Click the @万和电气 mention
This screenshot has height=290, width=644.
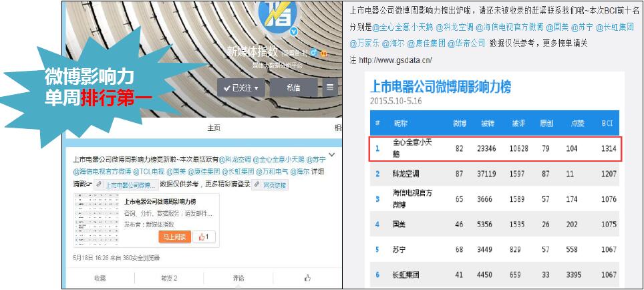click(x=271, y=172)
